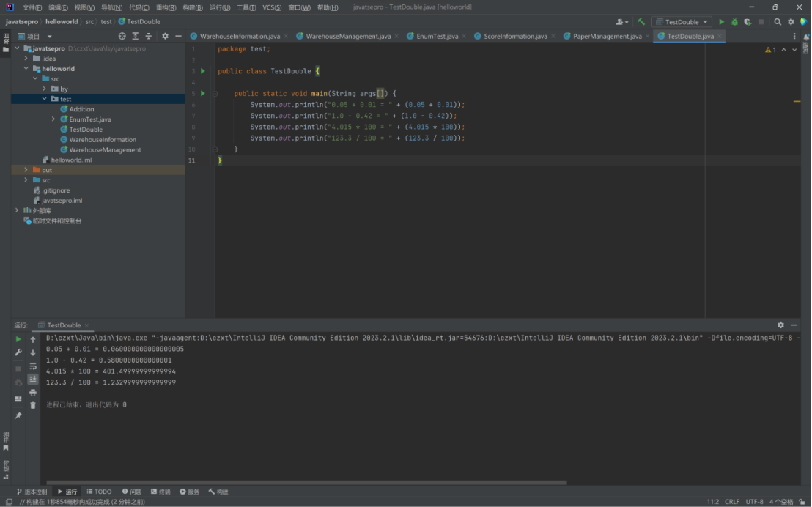Viewport: 812px width, 507px height.
Task: Clear console output with trash icon
Action: tap(33, 405)
